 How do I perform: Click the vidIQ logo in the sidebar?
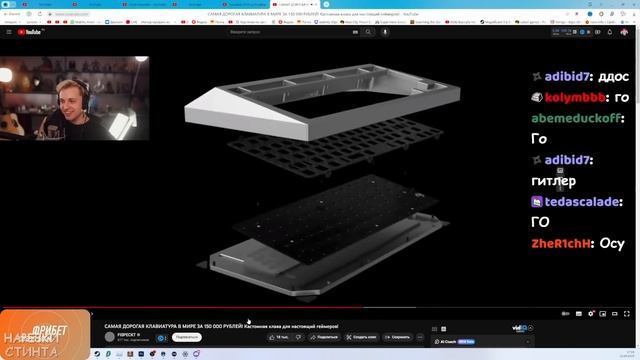click(519, 328)
